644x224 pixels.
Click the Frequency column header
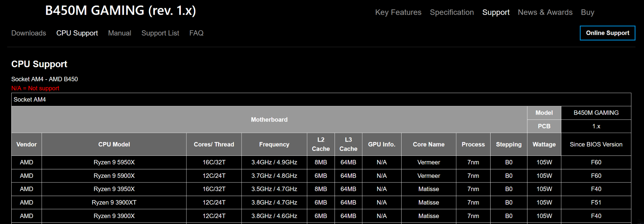(274, 144)
